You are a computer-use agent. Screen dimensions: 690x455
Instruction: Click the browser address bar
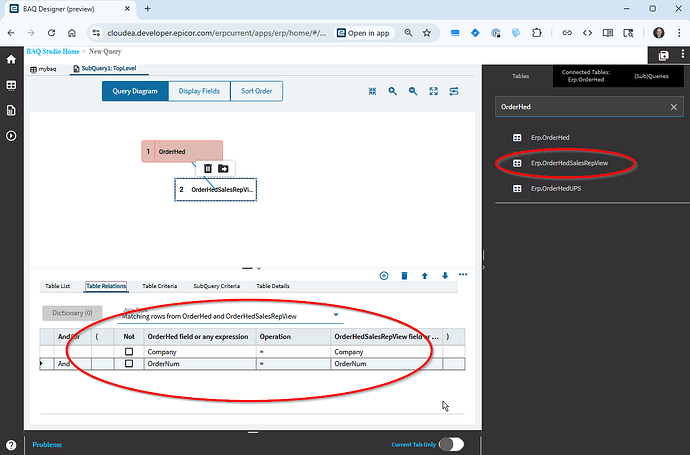coord(217,33)
